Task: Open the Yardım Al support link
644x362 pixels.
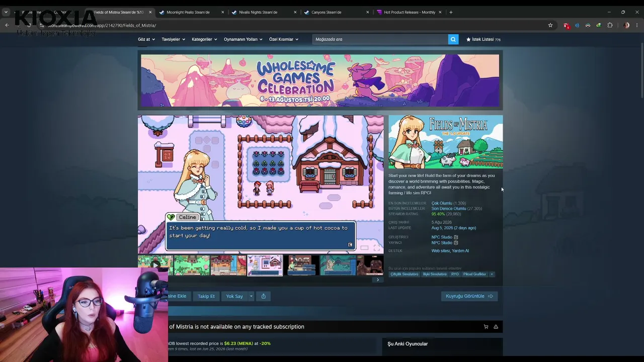Action: (x=460, y=251)
